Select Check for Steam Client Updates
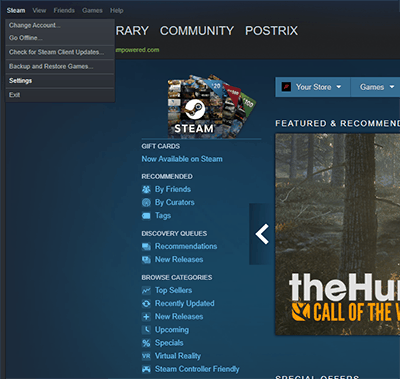This screenshot has height=379, width=400. click(x=60, y=52)
